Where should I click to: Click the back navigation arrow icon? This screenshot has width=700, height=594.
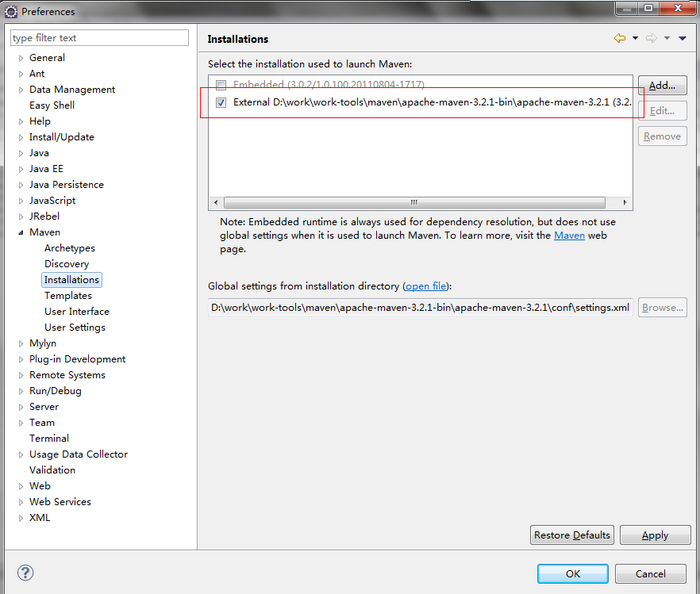pyautogui.click(x=620, y=38)
